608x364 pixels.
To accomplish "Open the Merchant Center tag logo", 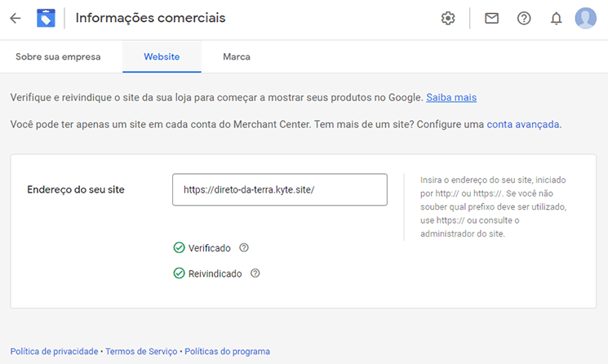I will [46, 18].
